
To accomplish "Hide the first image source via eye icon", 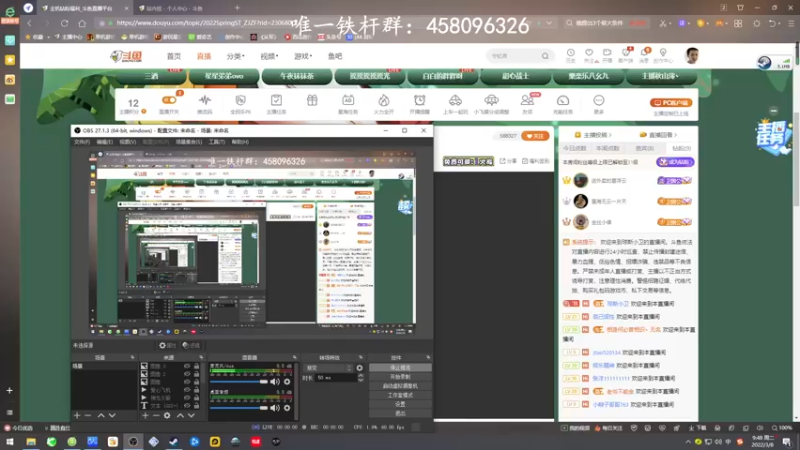I will 187,366.
